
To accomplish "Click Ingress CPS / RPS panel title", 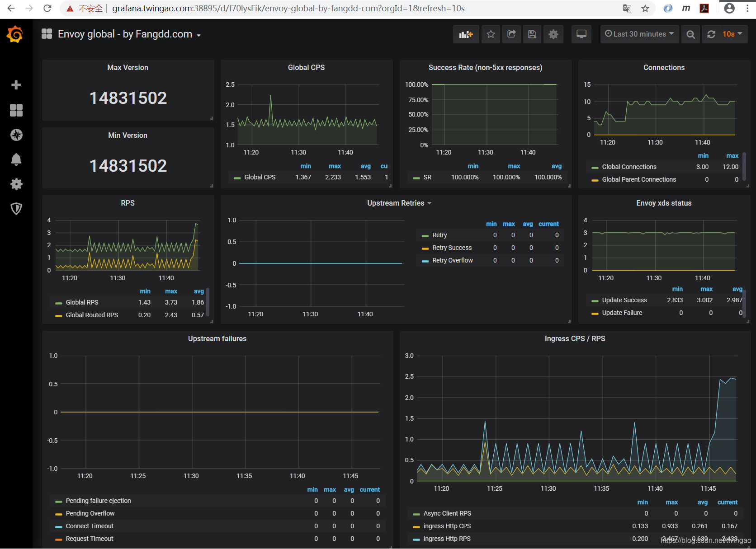I will pos(575,338).
